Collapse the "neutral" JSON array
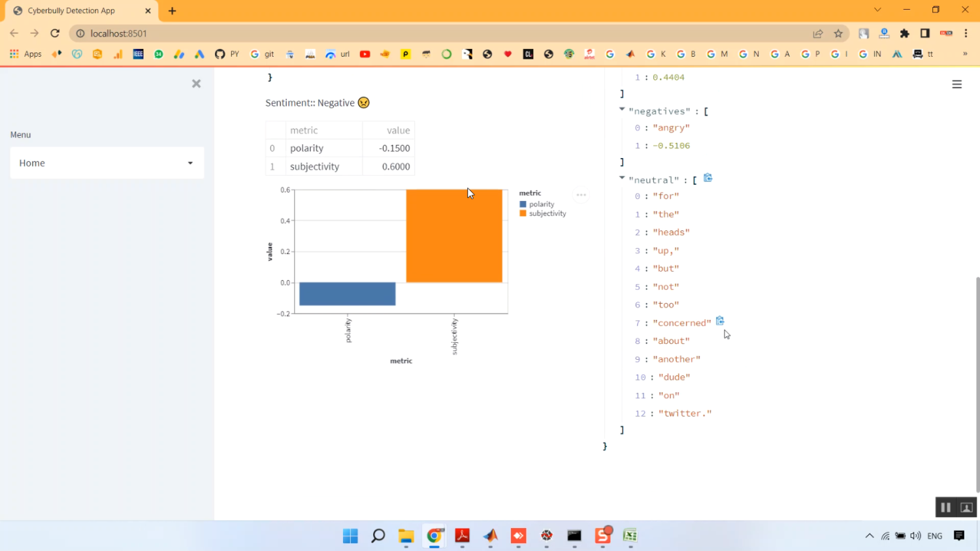980x551 pixels. pyautogui.click(x=622, y=178)
